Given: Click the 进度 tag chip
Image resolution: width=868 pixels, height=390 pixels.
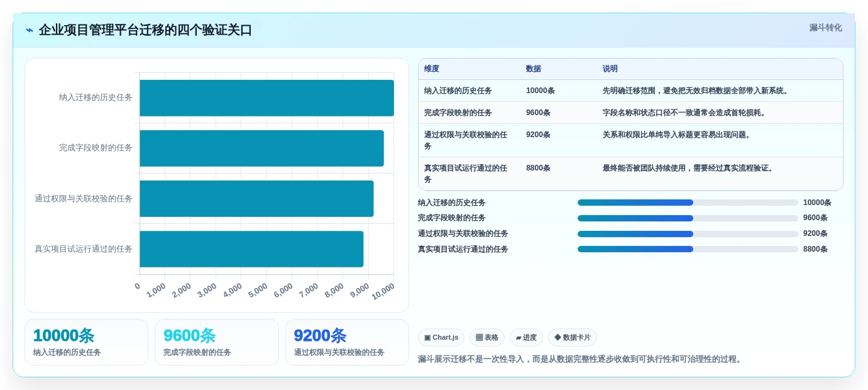Looking at the screenshot, I should pyautogui.click(x=526, y=338).
